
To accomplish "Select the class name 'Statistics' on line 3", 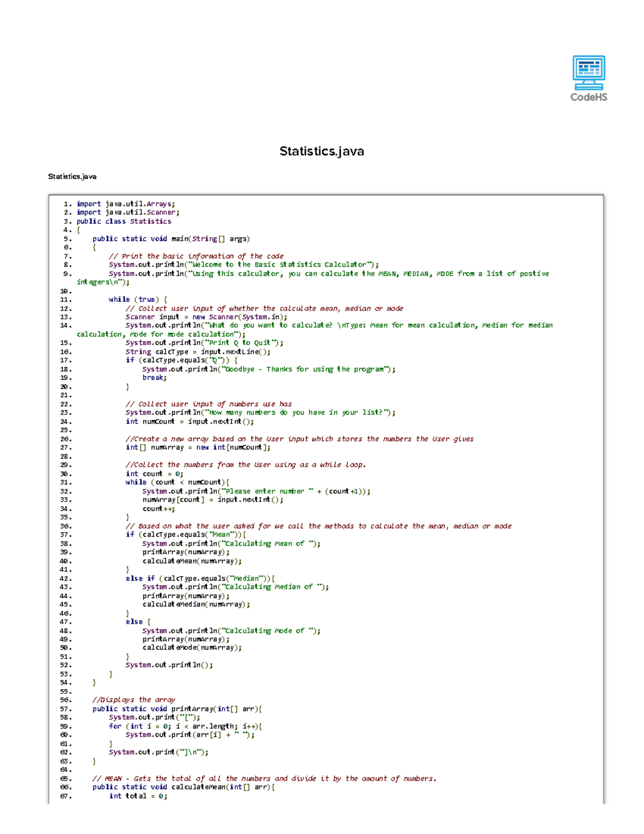I will 151,221.
